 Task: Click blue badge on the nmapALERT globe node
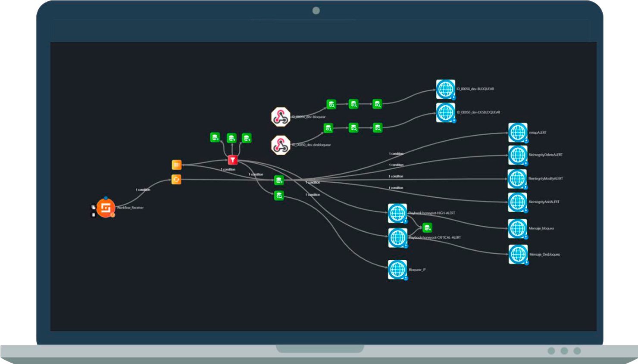526,140
